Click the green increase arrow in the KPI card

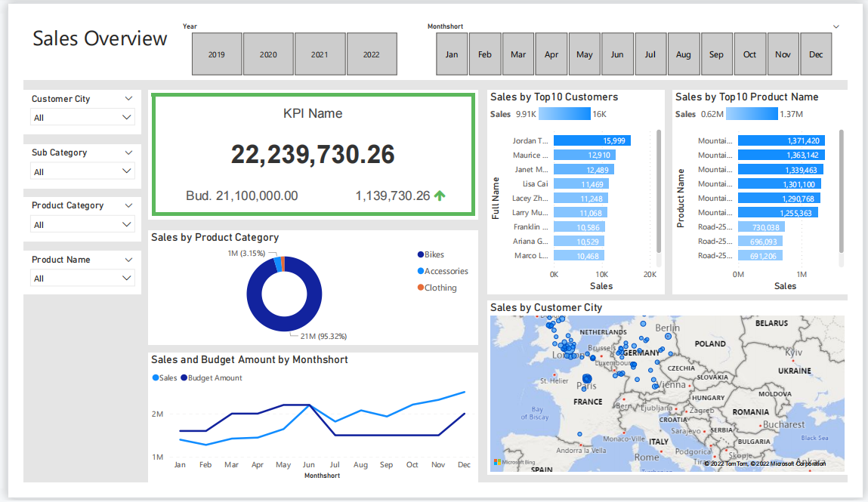440,195
